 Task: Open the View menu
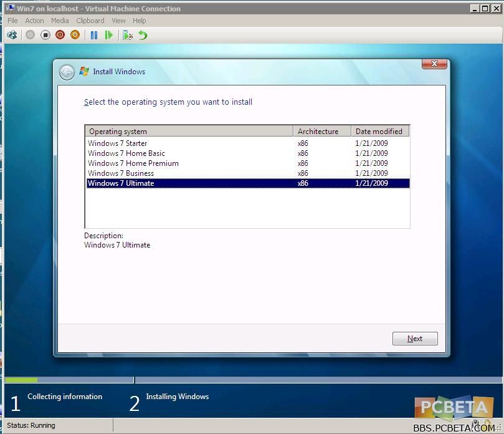coord(118,21)
